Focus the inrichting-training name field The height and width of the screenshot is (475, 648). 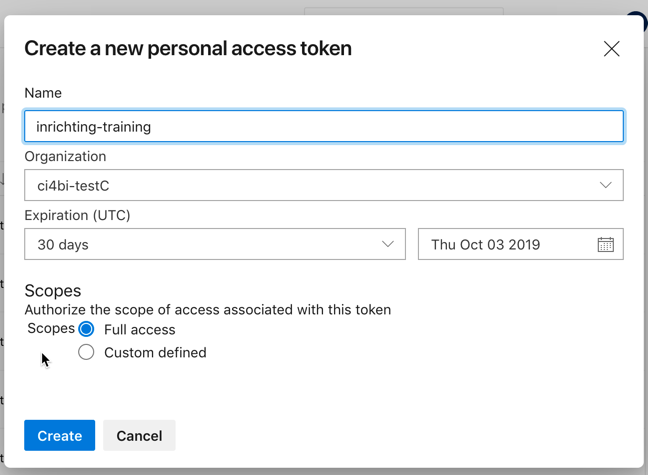point(323,126)
